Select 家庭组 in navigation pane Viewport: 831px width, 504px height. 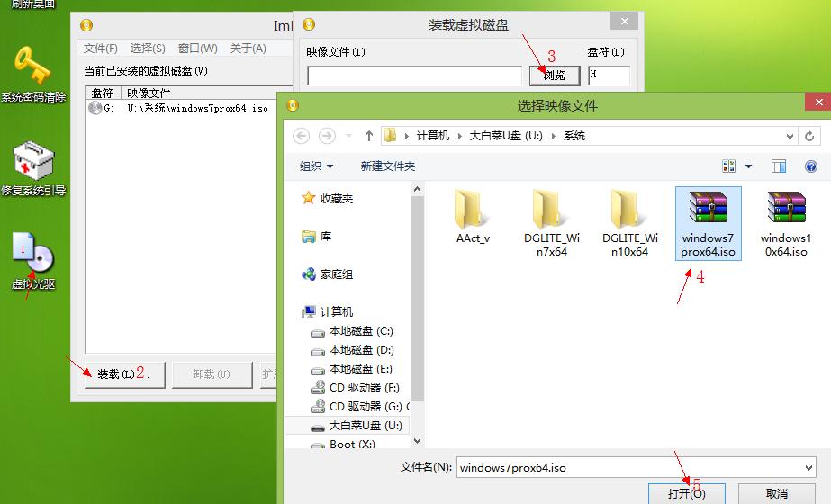click(x=328, y=274)
